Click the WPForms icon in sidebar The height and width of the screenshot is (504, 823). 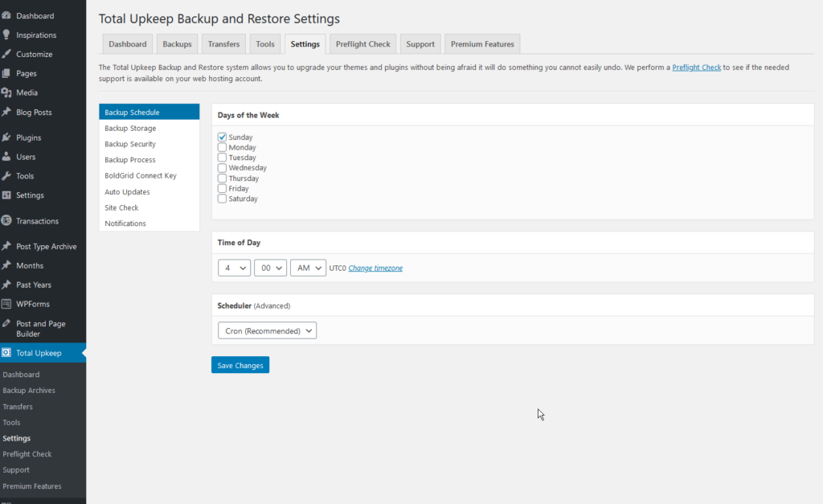pyautogui.click(x=7, y=305)
